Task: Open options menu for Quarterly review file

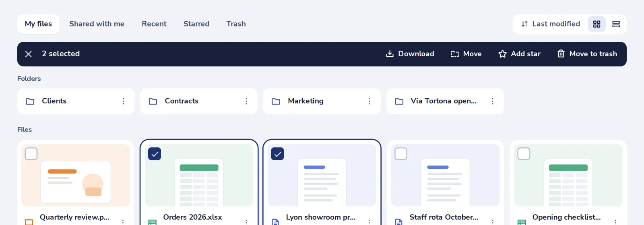Action: pyautogui.click(x=123, y=221)
